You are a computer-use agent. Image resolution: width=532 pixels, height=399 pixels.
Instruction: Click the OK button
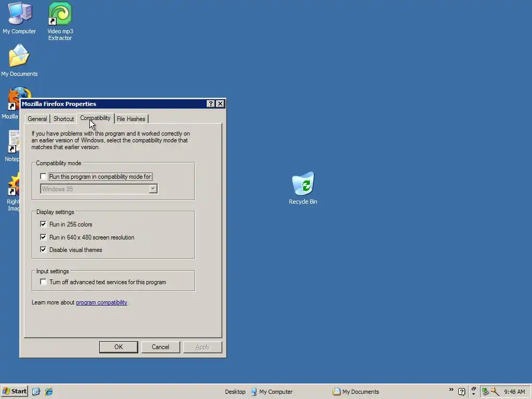pyautogui.click(x=118, y=347)
